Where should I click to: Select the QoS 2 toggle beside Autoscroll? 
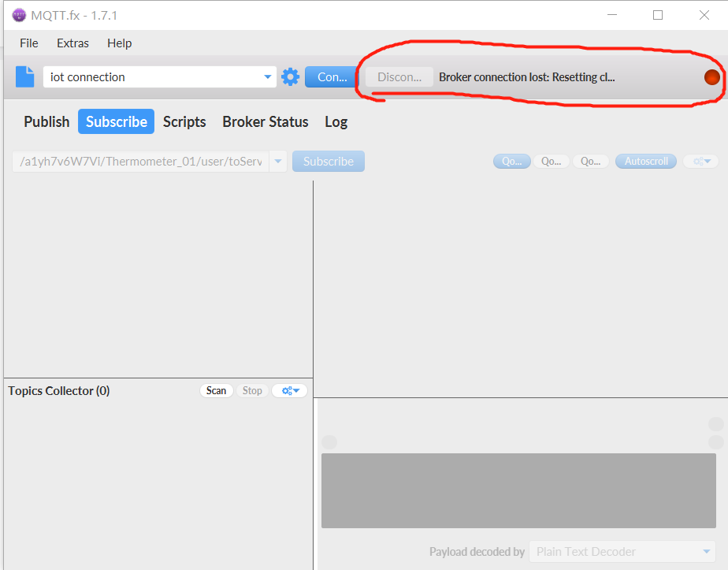[591, 161]
